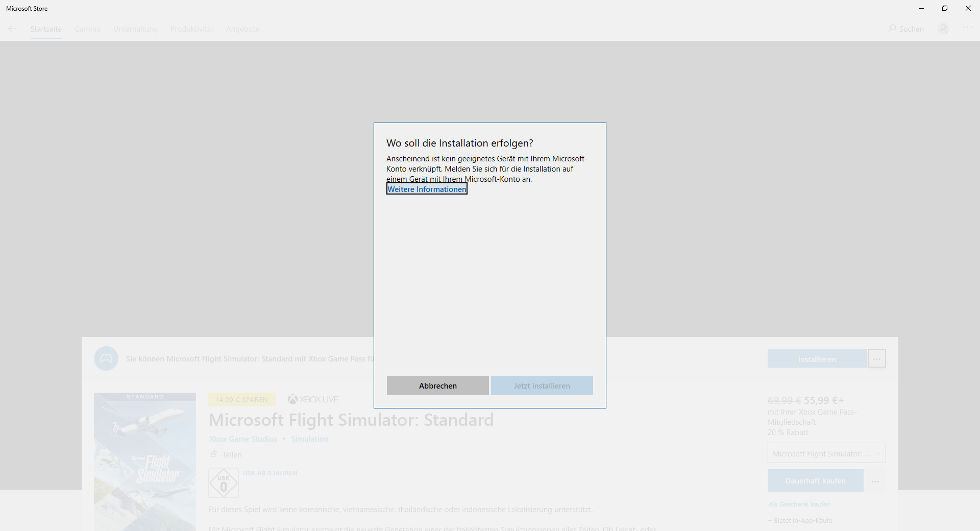
Task: Click the + Bietet In-App-Käufe text
Action: click(800, 521)
